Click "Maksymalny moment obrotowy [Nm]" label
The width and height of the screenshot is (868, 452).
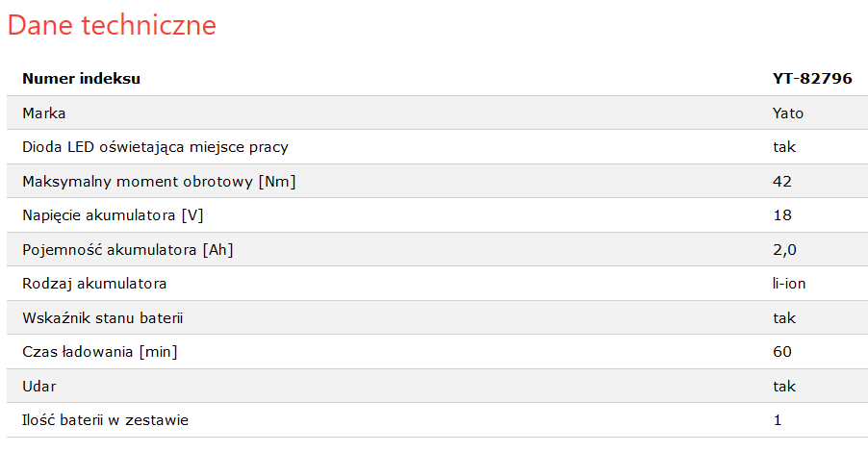(159, 182)
